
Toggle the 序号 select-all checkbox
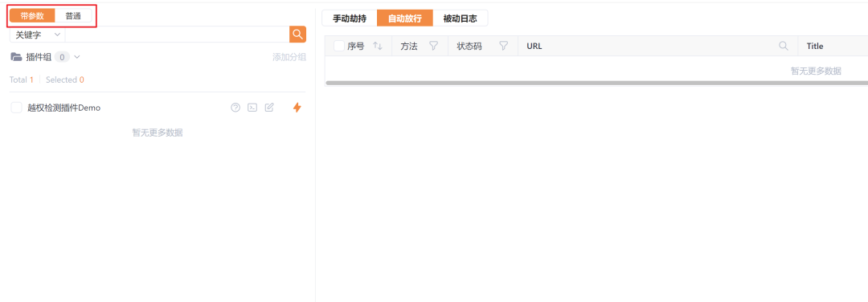pyautogui.click(x=339, y=47)
